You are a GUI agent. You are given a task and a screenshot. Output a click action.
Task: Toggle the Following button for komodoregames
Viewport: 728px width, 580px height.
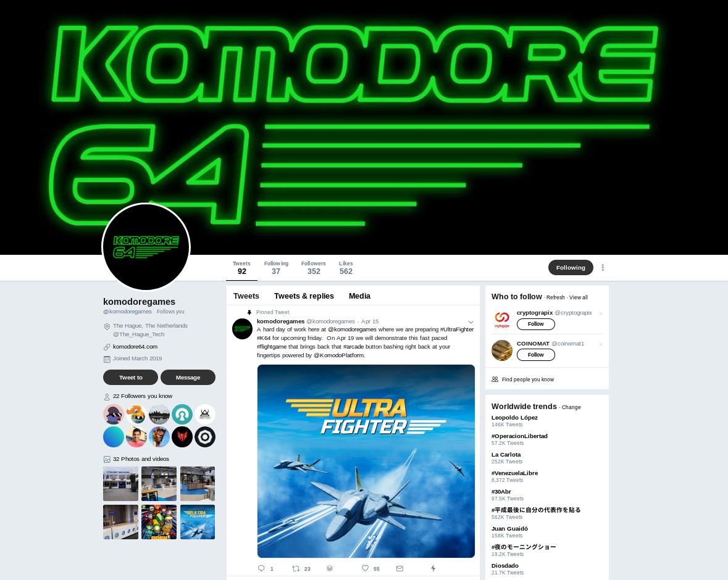click(571, 267)
